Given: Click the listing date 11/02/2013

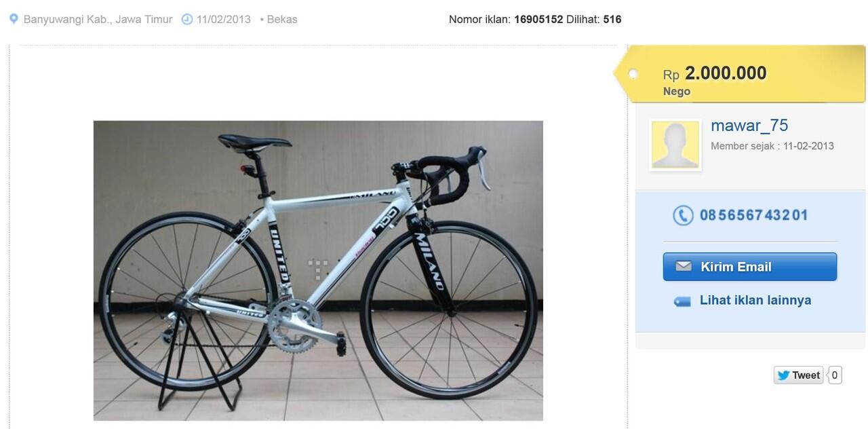Looking at the screenshot, I should coord(224,19).
